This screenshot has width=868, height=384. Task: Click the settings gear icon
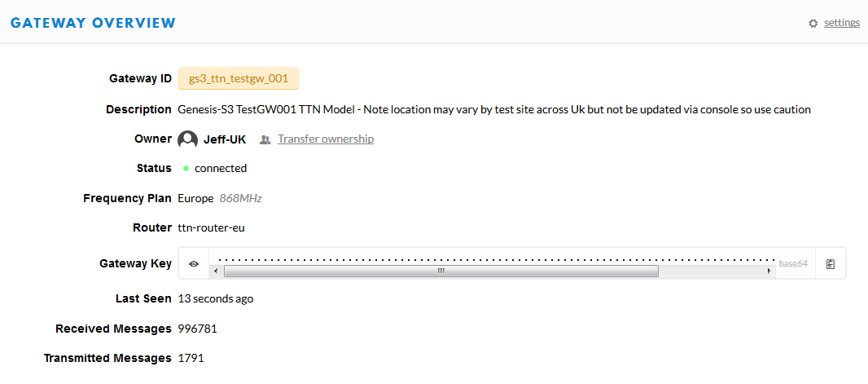click(x=813, y=24)
